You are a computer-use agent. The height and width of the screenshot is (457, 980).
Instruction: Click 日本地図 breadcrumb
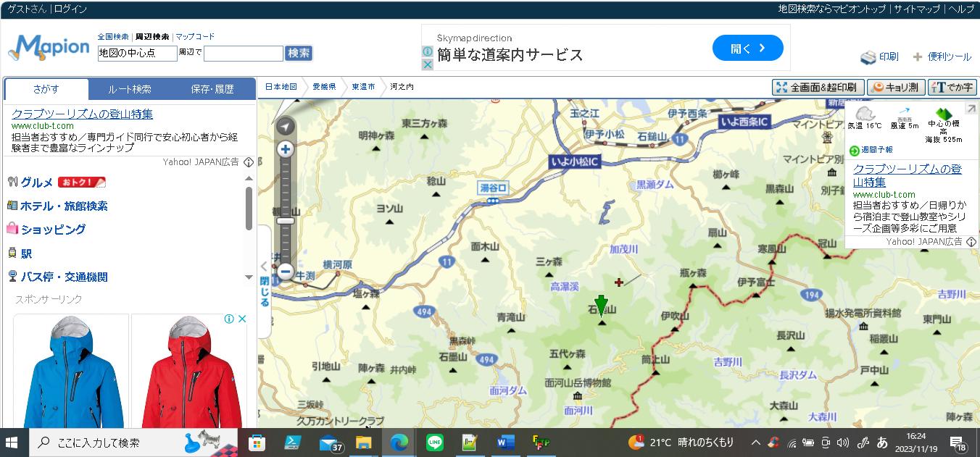pyautogui.click(x=281, y=86)
